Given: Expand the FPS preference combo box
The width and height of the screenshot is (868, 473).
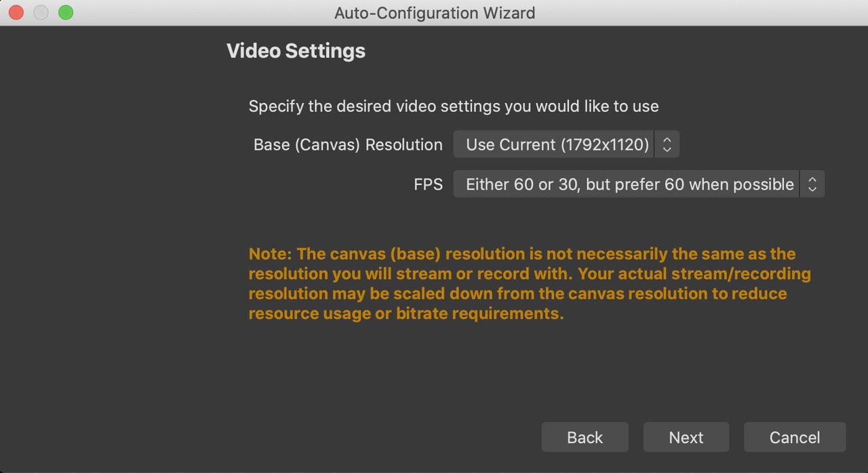Looking at the screenshot, I should tap(629, 184).
